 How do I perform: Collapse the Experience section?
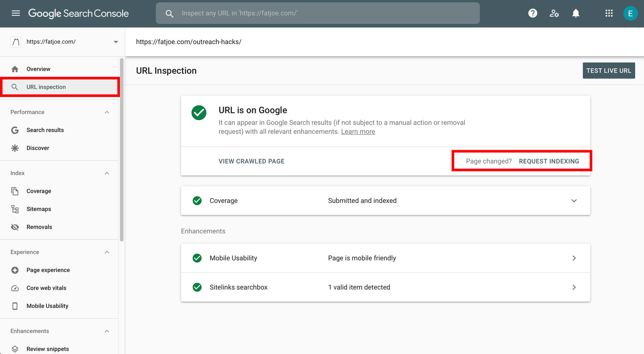tap(107, 252)
